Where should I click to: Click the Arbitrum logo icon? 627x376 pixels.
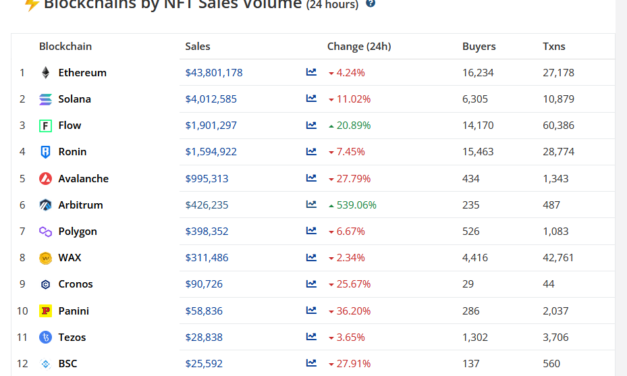(x=46, y=205)
